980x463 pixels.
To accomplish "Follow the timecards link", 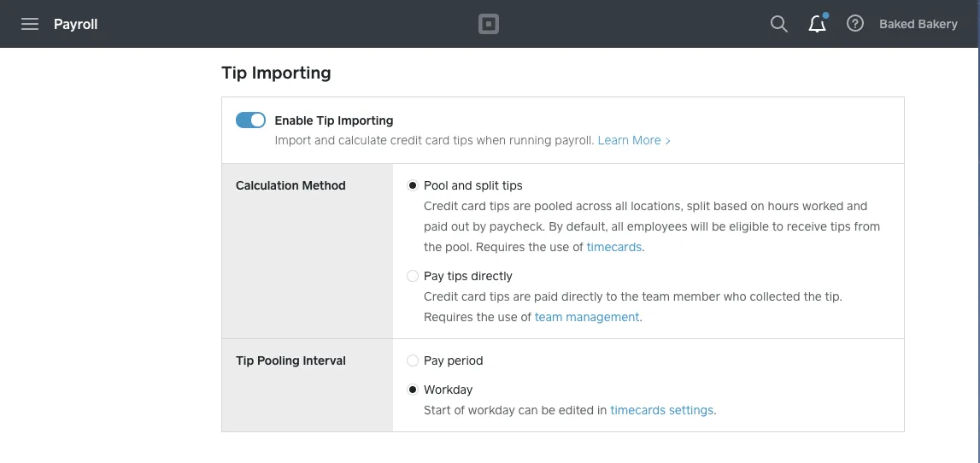I will click(613, 247).
